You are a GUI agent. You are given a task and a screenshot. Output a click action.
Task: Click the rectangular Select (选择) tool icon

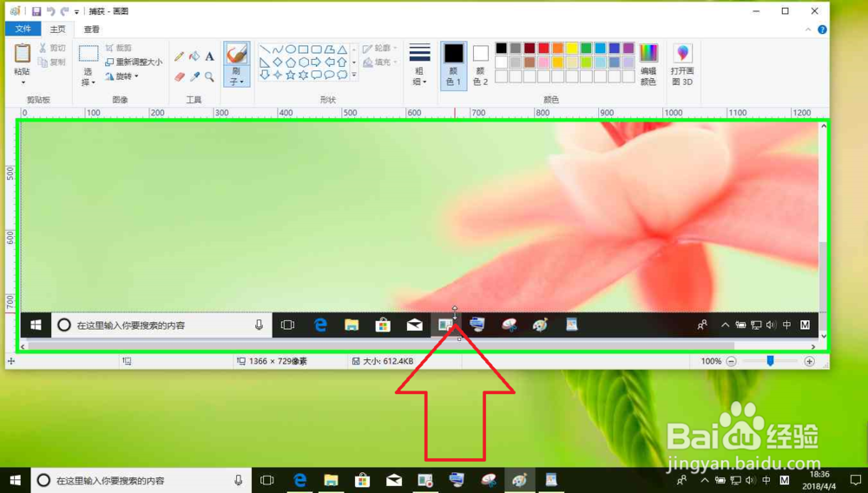coord(88,54)
